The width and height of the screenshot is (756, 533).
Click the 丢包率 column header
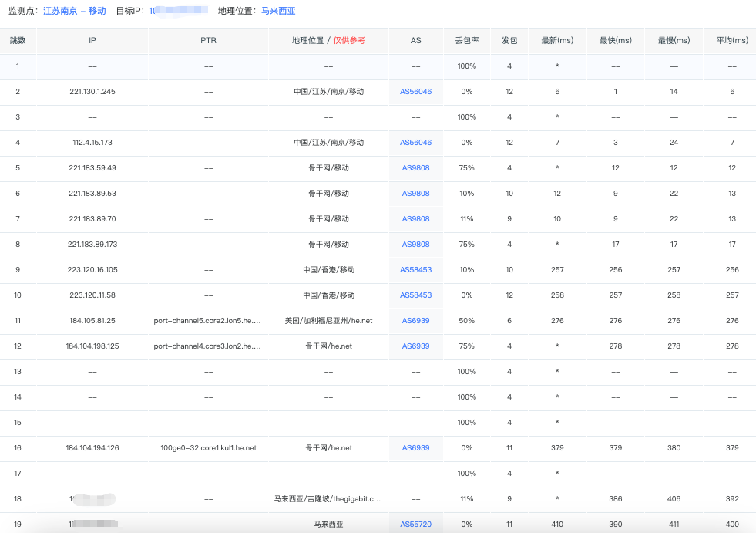[x=466, y=41]
